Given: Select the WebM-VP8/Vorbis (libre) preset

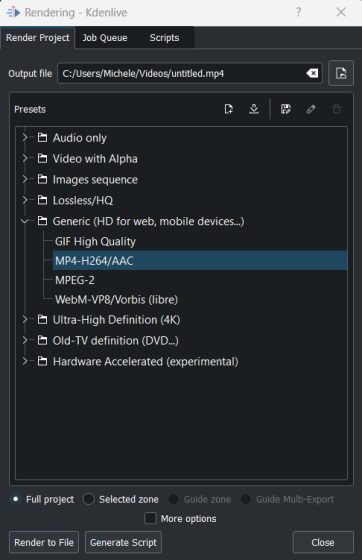Looking at the screenshot, I should tap(116, 299).
